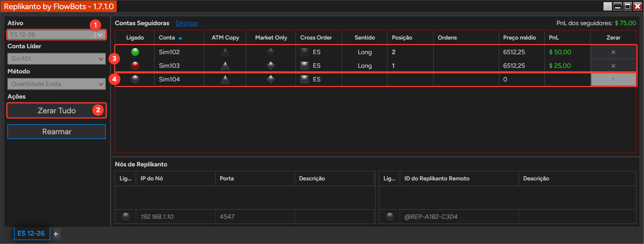Toggle the gray Ligado light for Sim104
Viewport: 644px width, 244px height.
135,79
